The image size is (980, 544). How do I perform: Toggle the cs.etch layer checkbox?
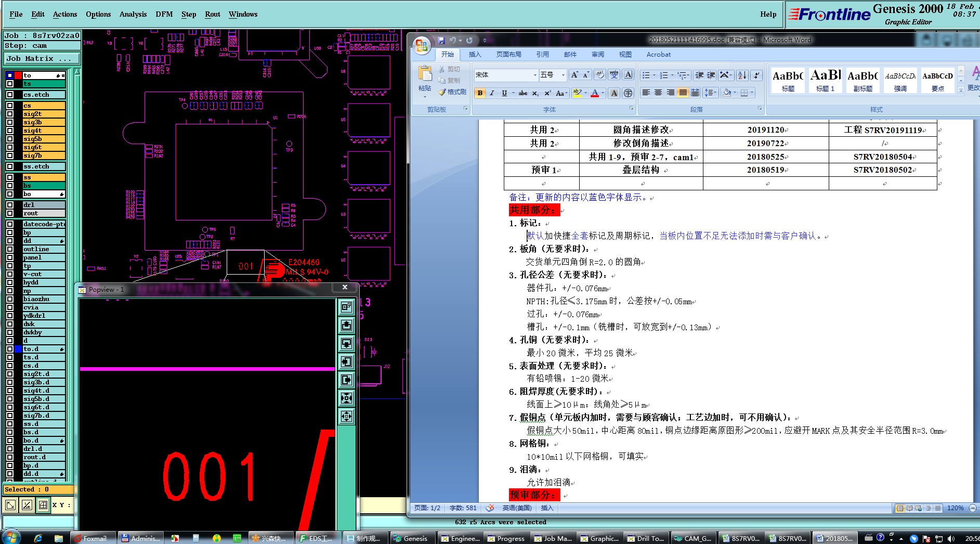[10, 95]
